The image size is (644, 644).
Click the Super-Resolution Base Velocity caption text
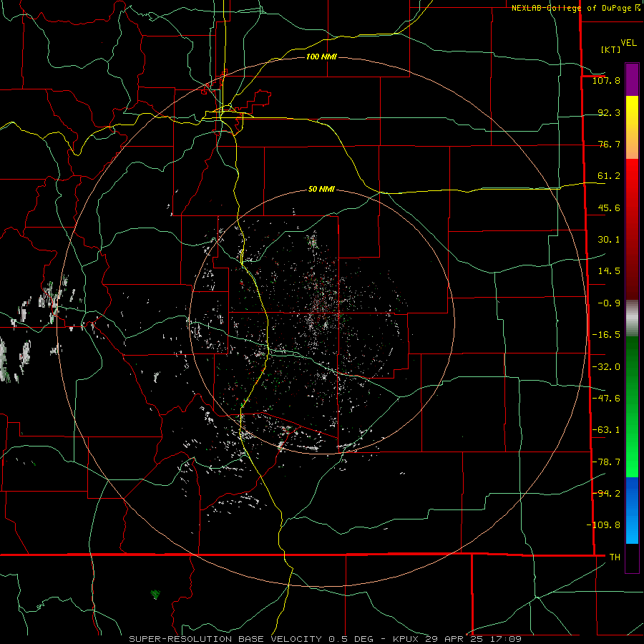pyautogui.click(x=326, y=639)
